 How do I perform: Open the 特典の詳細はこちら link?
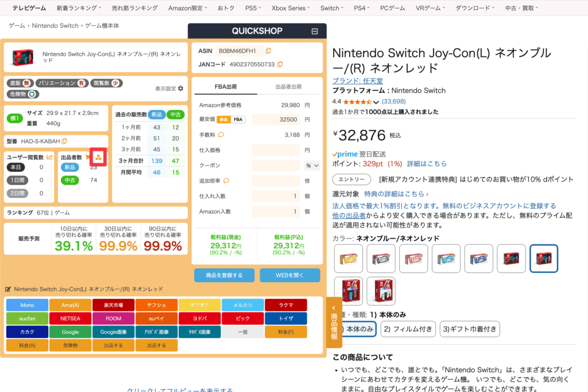(x=396, y=194)
